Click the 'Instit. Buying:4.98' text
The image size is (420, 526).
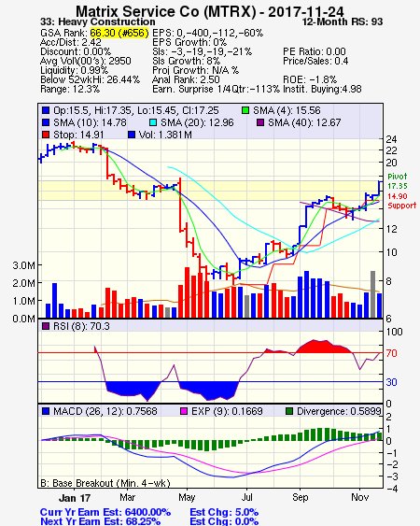[x=322, y=90]
